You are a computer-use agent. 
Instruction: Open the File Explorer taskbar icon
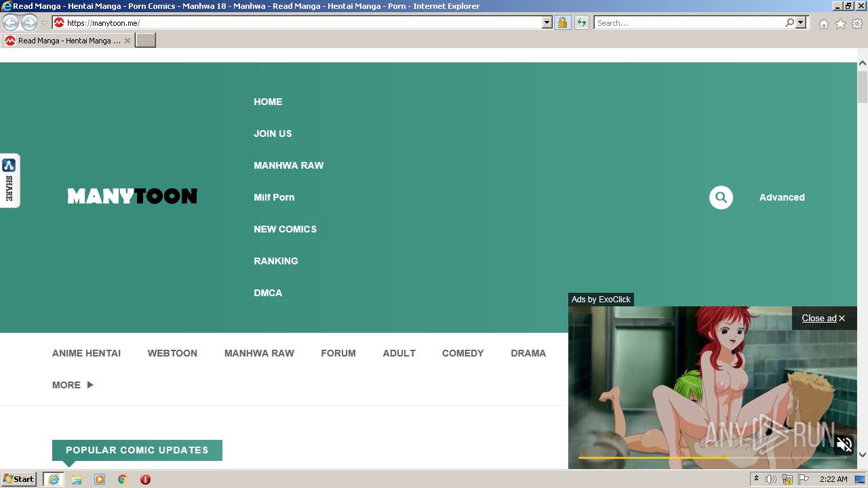(x=77, y=479)
